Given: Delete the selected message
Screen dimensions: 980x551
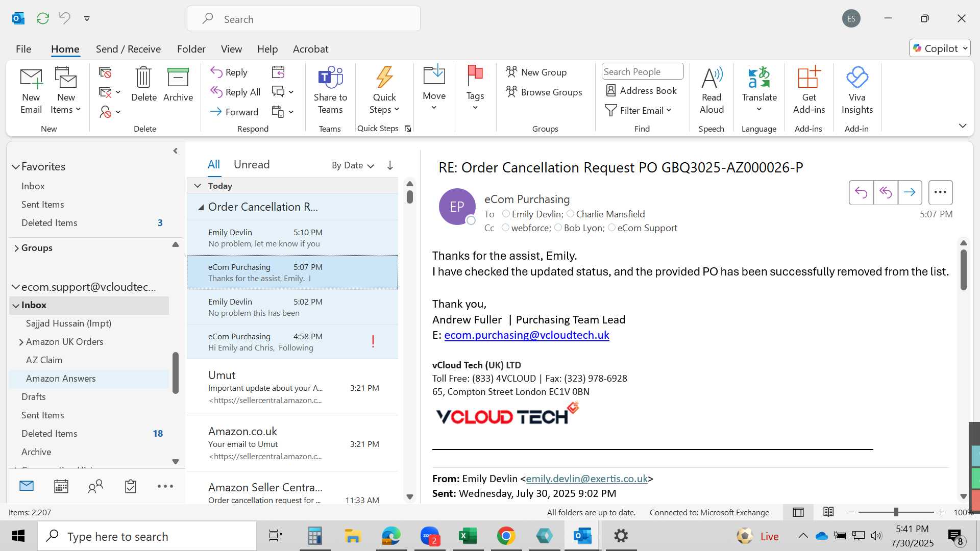Looking at the screenshot, I should coord(143,85).
